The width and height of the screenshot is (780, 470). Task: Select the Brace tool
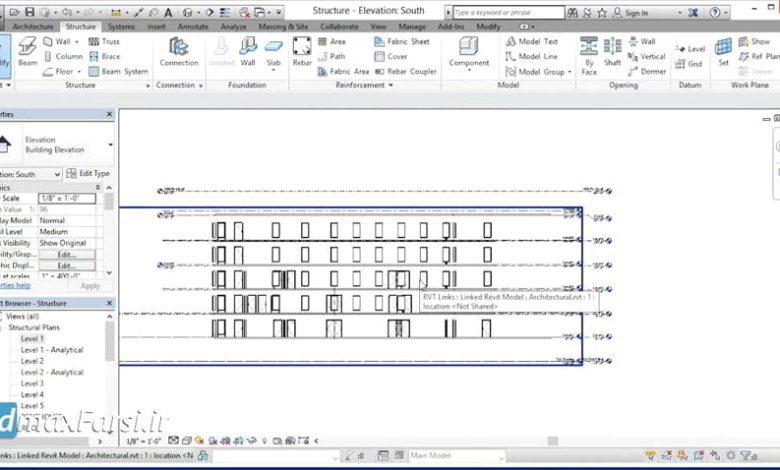[x=104, y=56]
